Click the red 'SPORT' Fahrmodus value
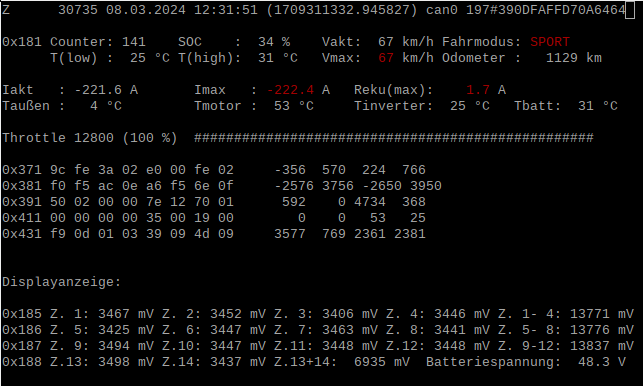The height and width of the screenshot is (386, 643). [550, 42]
